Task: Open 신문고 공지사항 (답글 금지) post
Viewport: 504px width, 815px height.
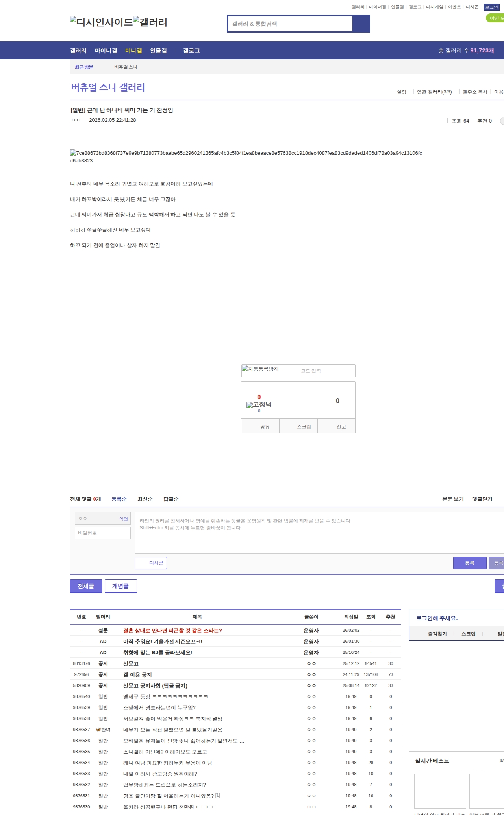Action: [155, 685]
